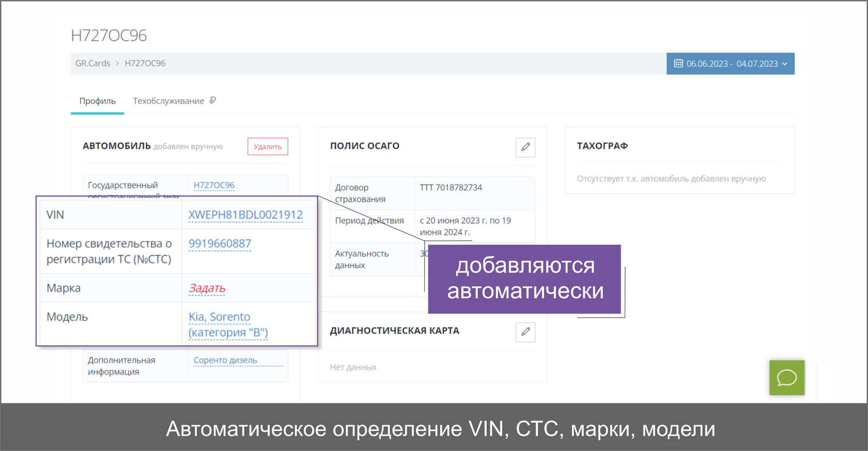Edit the VIN value XWEPH81BDL0021912
868x451 pixels.
245,215
